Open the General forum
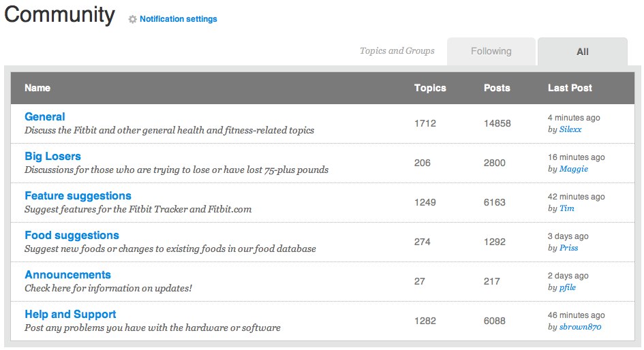644x350 pixels. point(45,117)
